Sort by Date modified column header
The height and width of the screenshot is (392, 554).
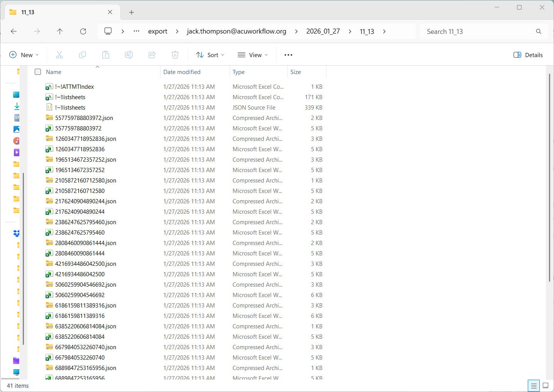tap(182, 72)
